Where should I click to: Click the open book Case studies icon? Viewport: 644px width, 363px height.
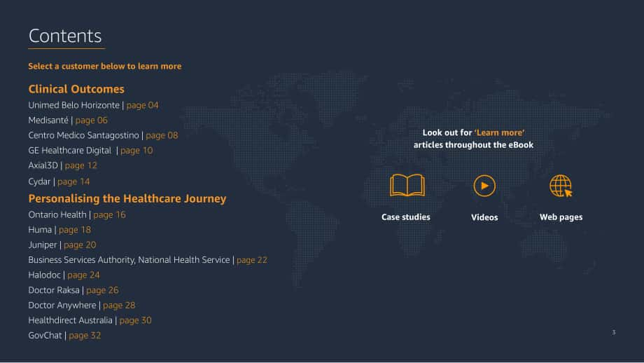click(x=407, y=186)
